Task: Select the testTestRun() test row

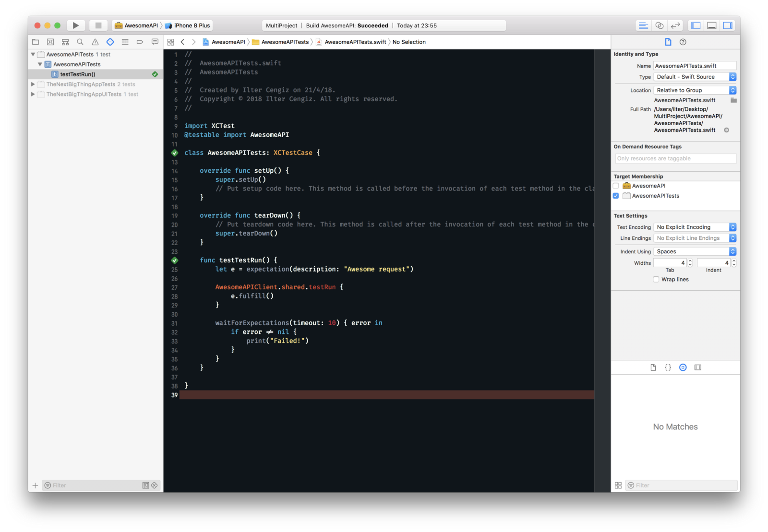Action: (96, 74)
